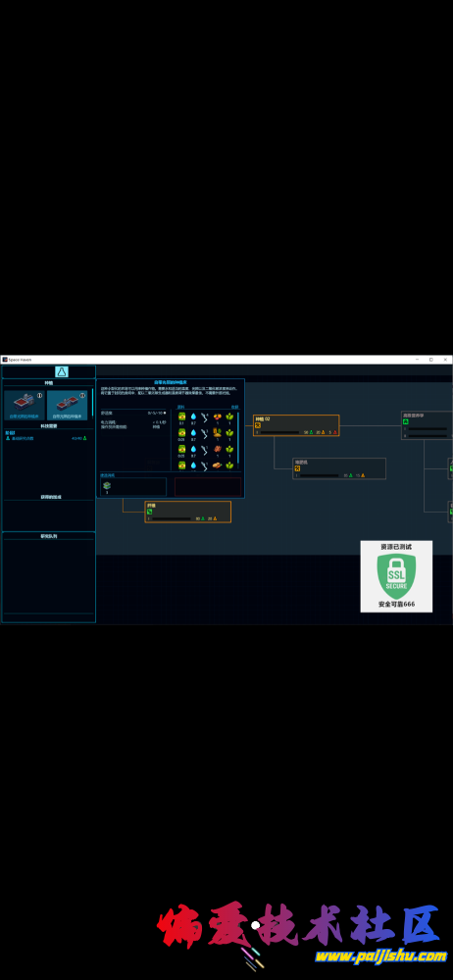This screenshot has width=453, height=980.
Task: Click yellow category icon in 种植 02 node
Action: coord(257,425)
